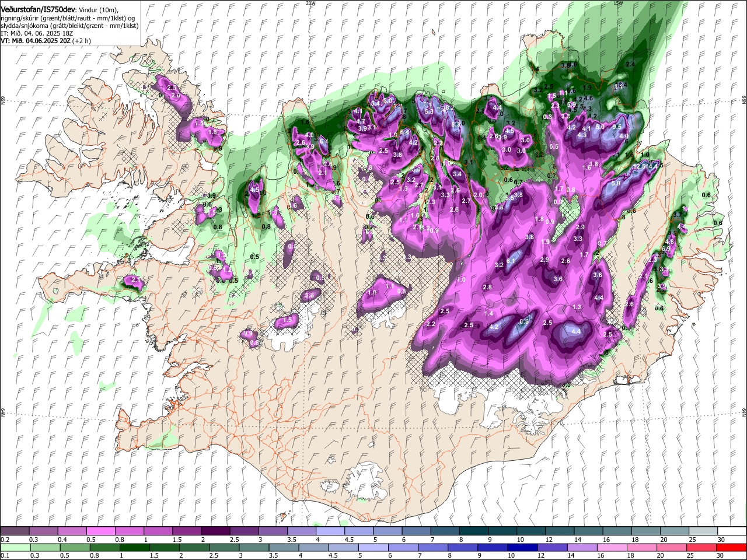Select the 7 swatch in lower legend row
Viewport: 747px width, 560px height.
click(x=433, y=547)
